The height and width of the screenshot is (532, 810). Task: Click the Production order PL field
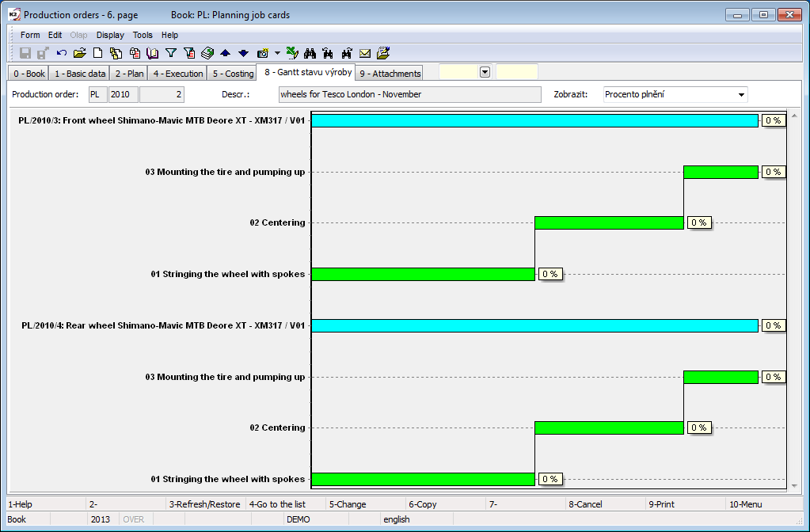point(97,94)
